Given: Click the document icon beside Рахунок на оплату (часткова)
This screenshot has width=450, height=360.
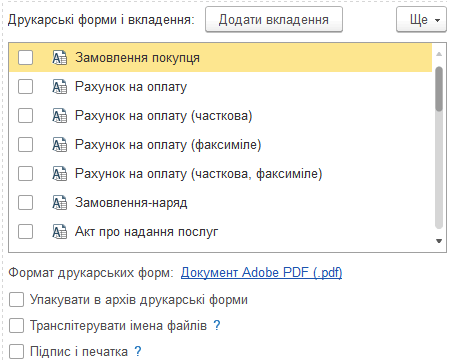Looking at the screenshot, I should [60, 116].
